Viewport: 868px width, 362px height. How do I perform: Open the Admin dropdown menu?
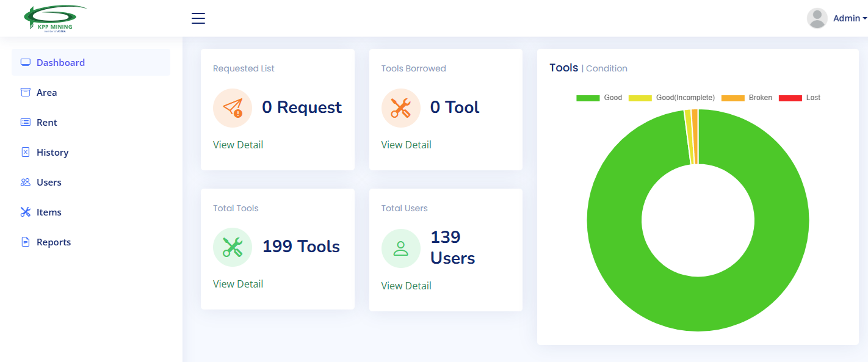click(849, 18)
